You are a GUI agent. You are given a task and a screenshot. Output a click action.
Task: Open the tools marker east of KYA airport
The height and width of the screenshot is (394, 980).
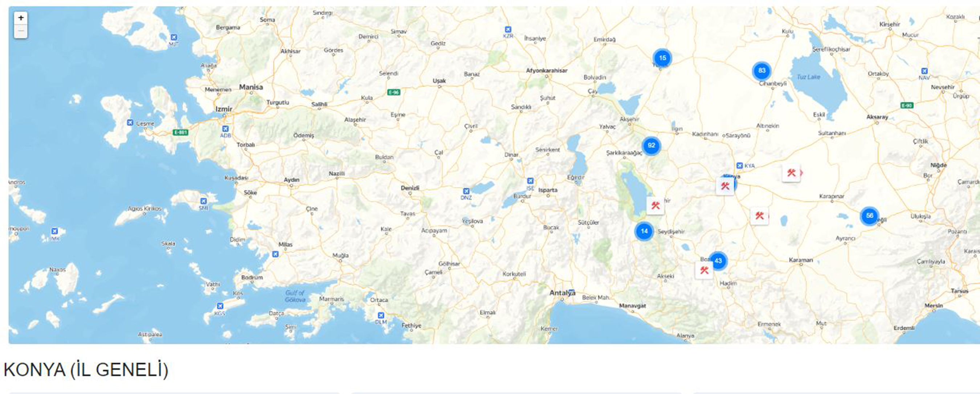(791, 173)
